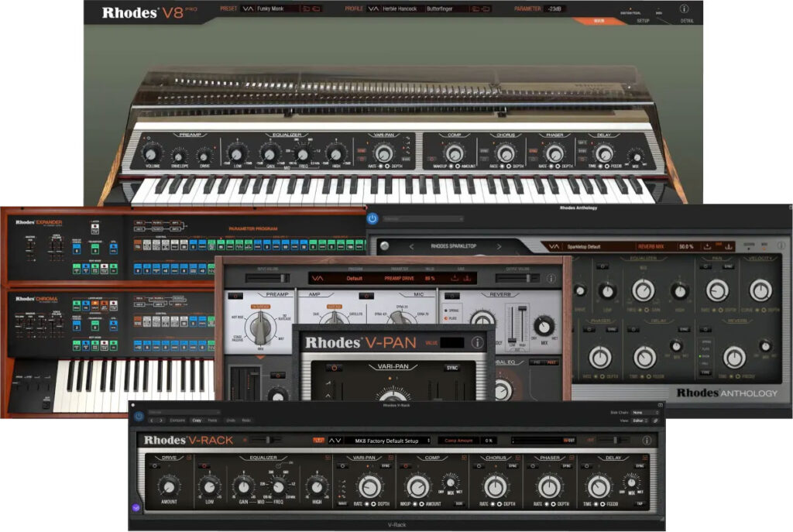Open the V-Rack View Editor dropdown
The width and height of the screenshot is (793, 532).
pos(640,420)
